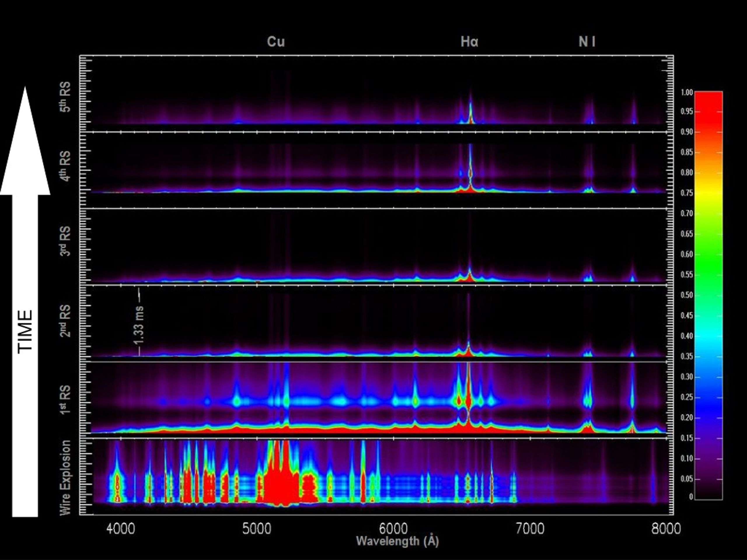Click the 'Hα' spectral line label

pyautogui.click(x=469, y=41)
